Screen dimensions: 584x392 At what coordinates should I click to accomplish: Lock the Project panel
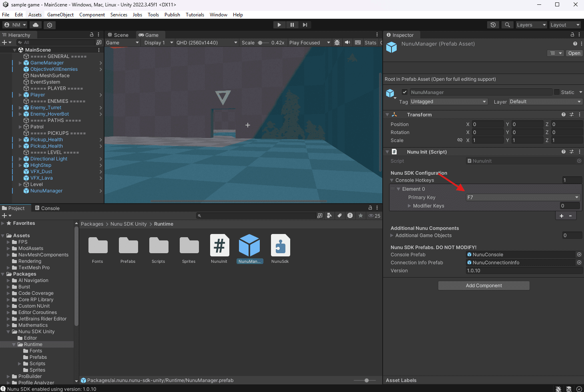click(x=370, y=208)
